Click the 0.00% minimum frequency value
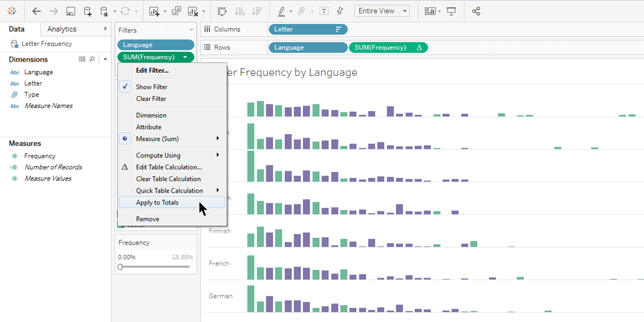 click(x=126, y=257)
